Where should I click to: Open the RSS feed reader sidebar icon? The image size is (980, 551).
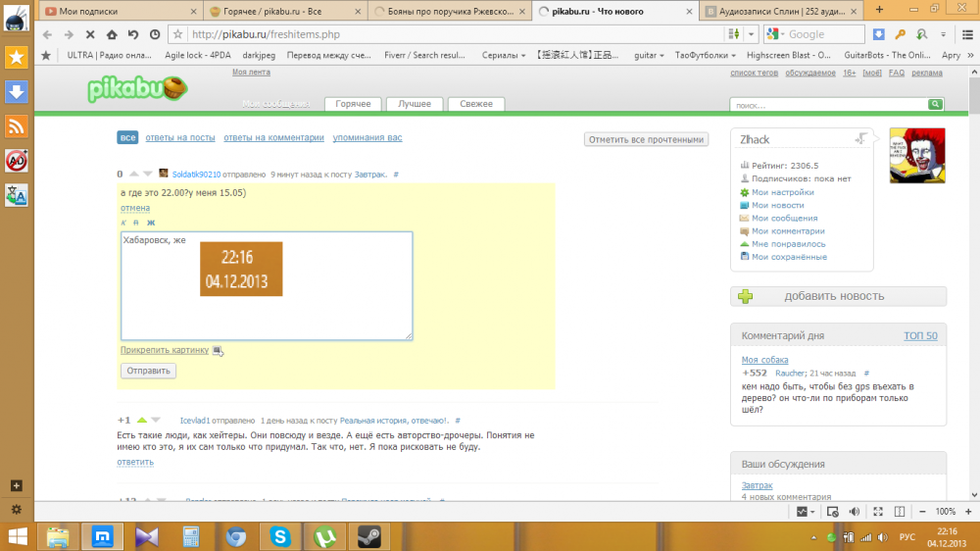click(x=16, y=126)
